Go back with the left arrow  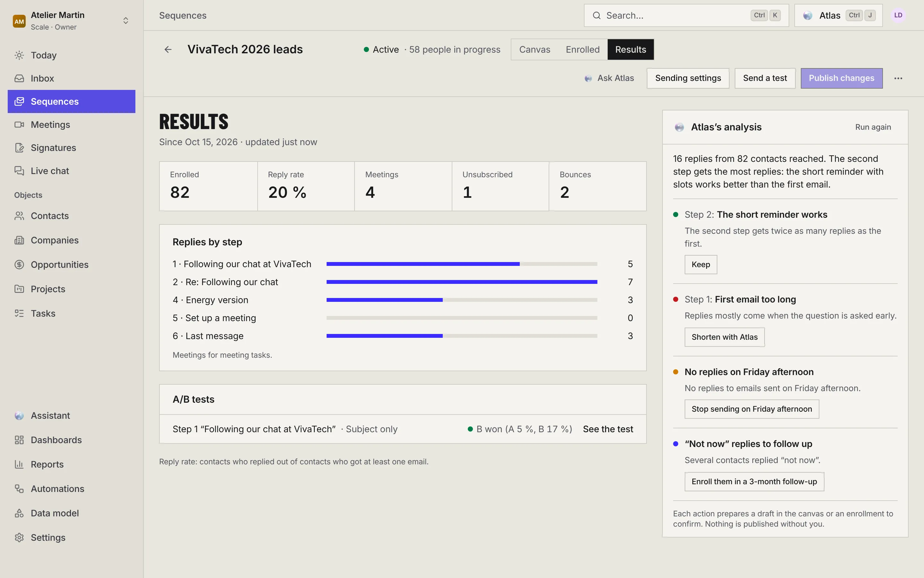point(168,50)
